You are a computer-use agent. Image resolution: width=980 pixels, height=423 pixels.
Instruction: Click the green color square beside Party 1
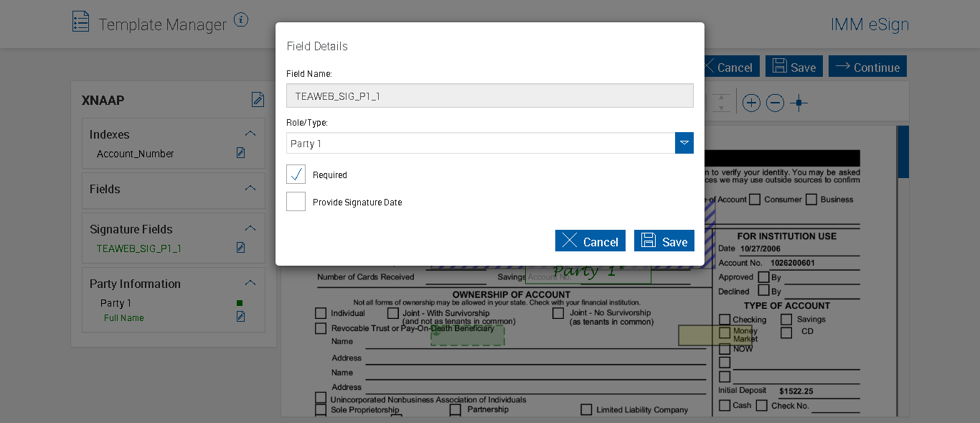point(240,303)
